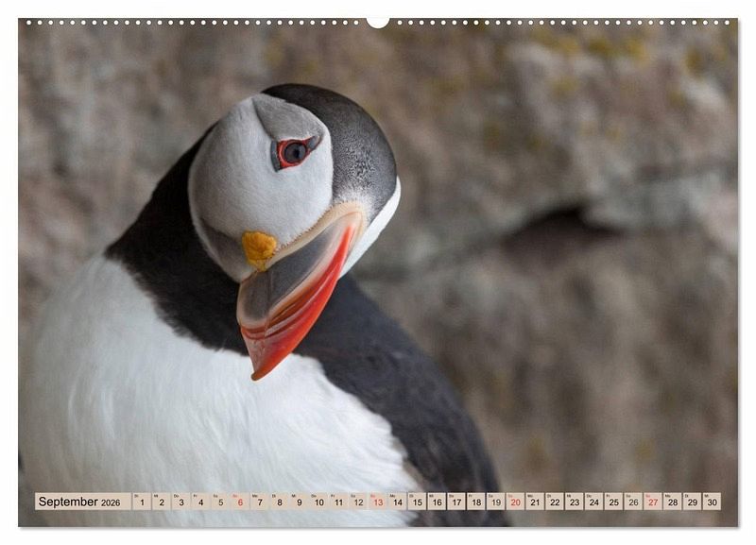Click day 24 in the date strip
This screenshot has width=756, height=545.
[594, 502]
